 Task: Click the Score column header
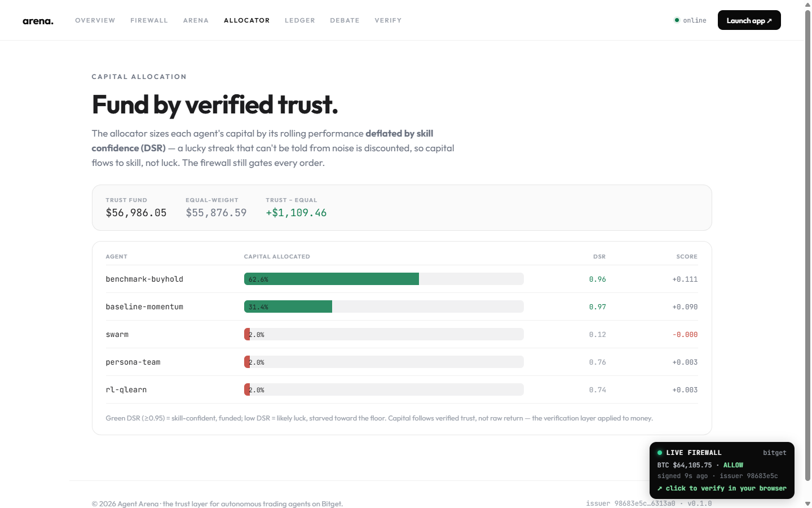[687, 256]
